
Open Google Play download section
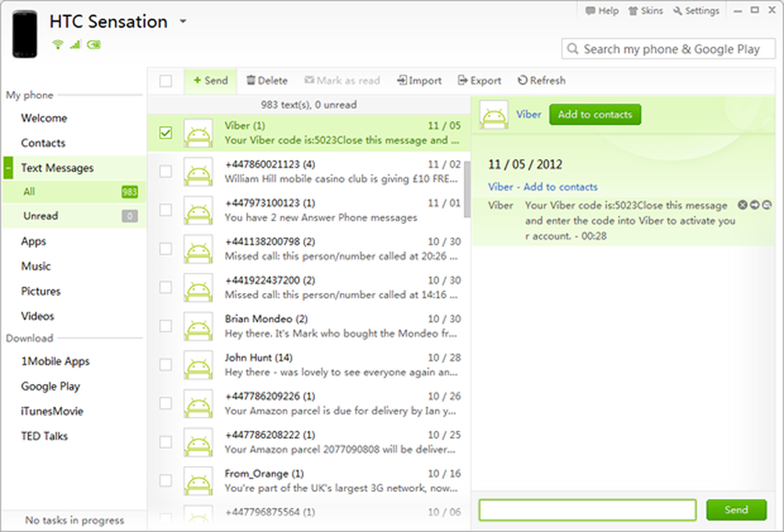tap(50, 386)
